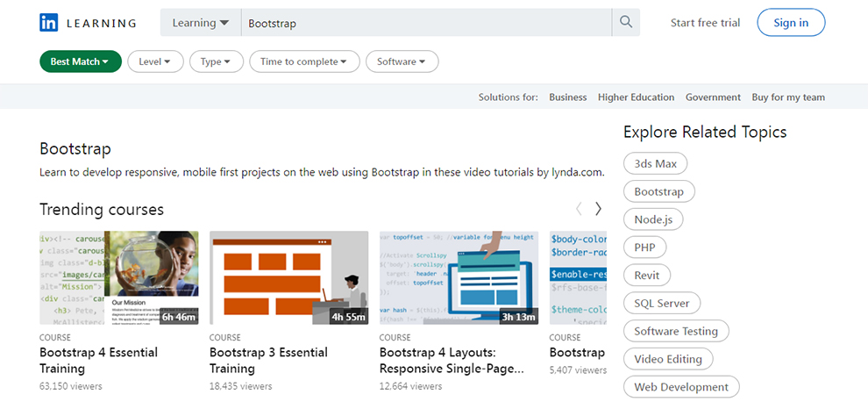Click Buy for my team
This screenshot has width=868, height=402.
pos(788,97)
